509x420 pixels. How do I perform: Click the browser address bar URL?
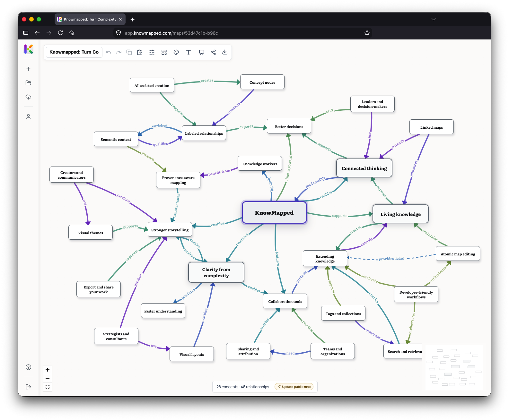click(171, 33)
